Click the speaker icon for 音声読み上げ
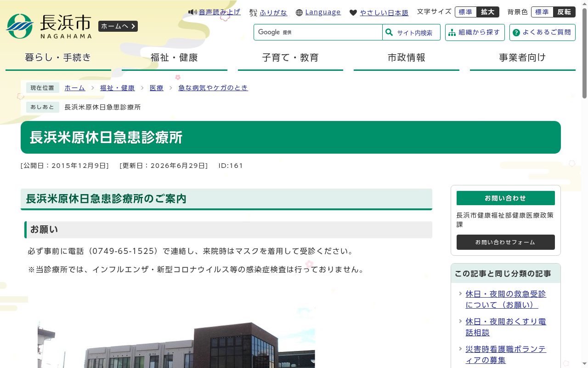The width and height of the screenshot is (588, 368). click(x=192, y=12)
